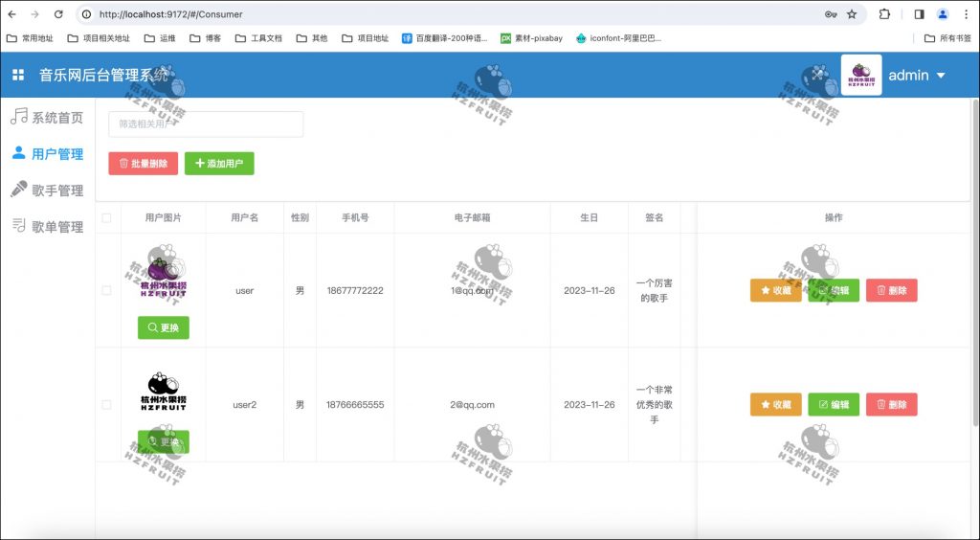Open iconfont-阿里巴巴 bookmark
Image resolution: width=980 pixels, height=540 pixels.
pos(618,38)
